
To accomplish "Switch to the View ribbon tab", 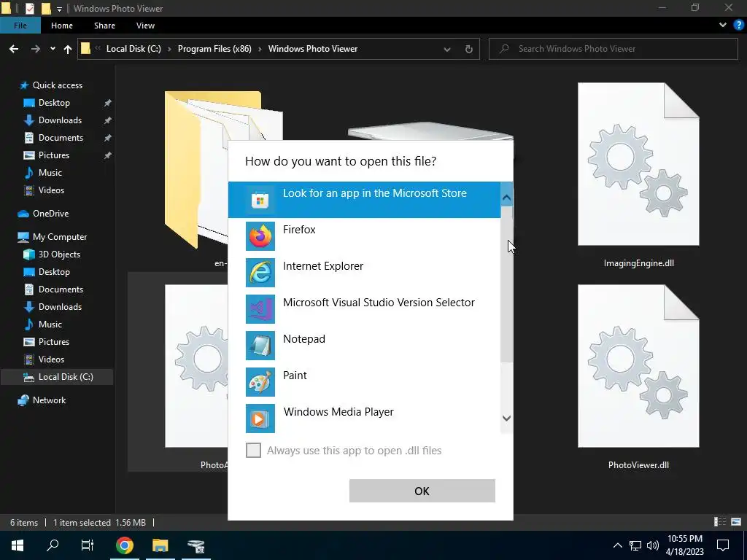I will [145, 26].
